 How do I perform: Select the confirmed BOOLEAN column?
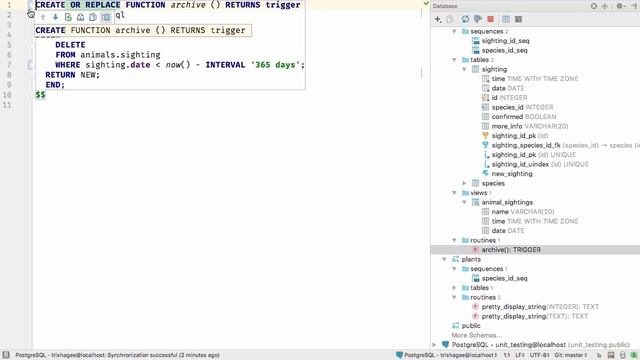tap(524, 117)
